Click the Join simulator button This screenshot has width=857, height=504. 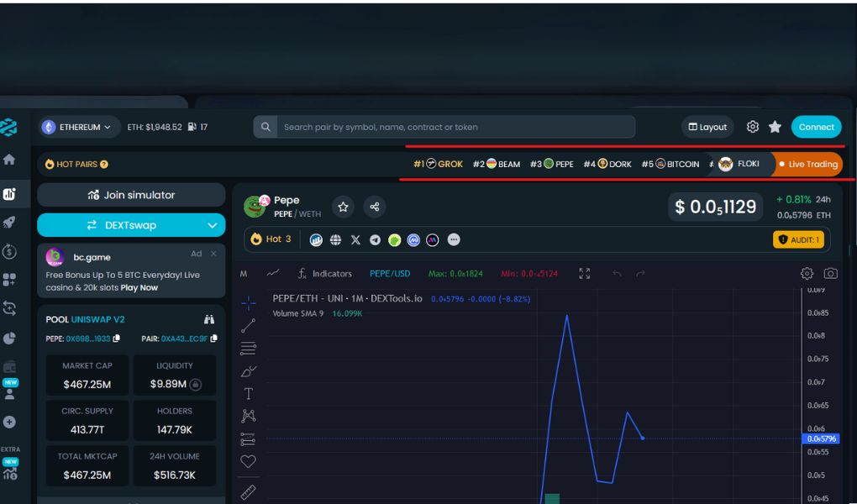tap(131, 195)
